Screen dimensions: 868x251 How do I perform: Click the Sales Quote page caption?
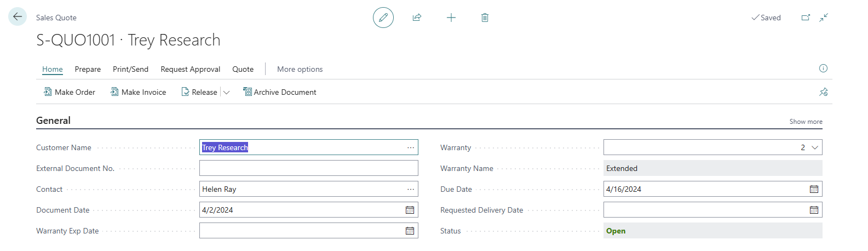[56, 18]
